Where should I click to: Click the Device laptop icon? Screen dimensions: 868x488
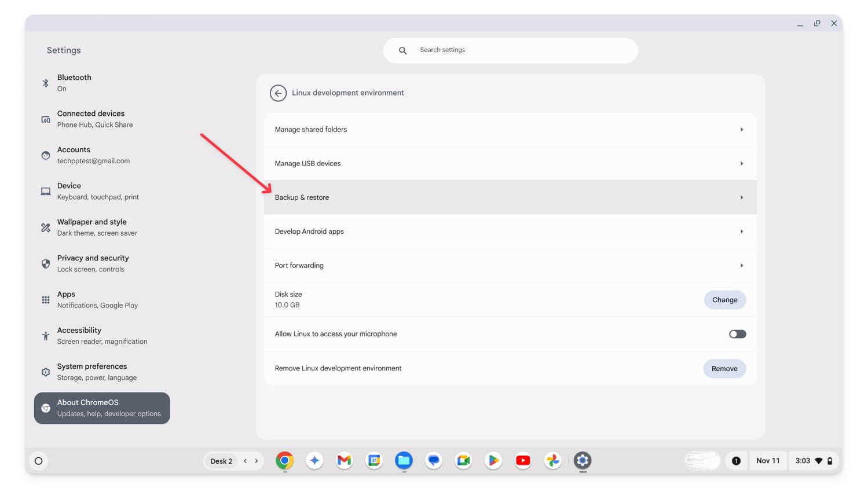(x=46, y=192)
